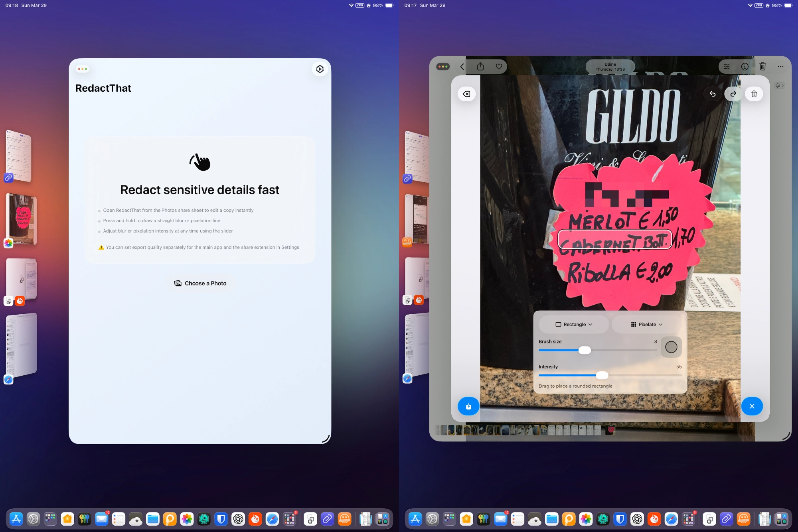Open the Rectangle shape dropdown

coord(574,324)
